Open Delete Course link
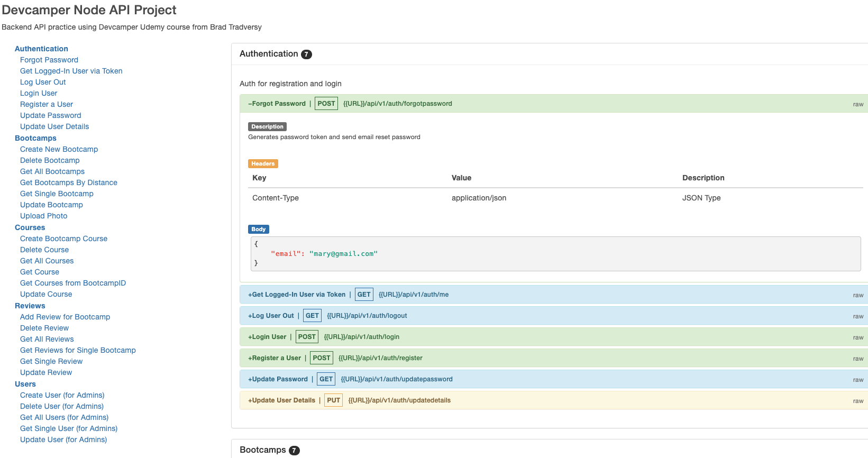 pyautogui.click(x=44, y=250)
